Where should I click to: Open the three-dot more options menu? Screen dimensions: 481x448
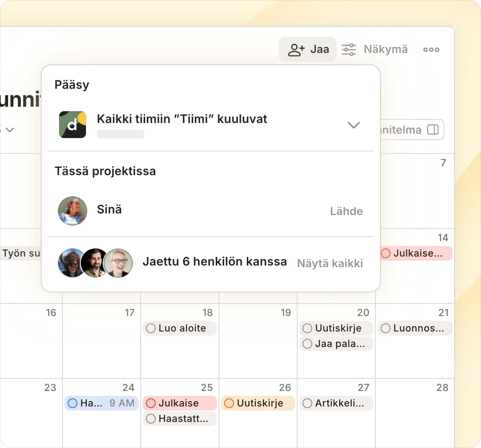tap(431, 50)
